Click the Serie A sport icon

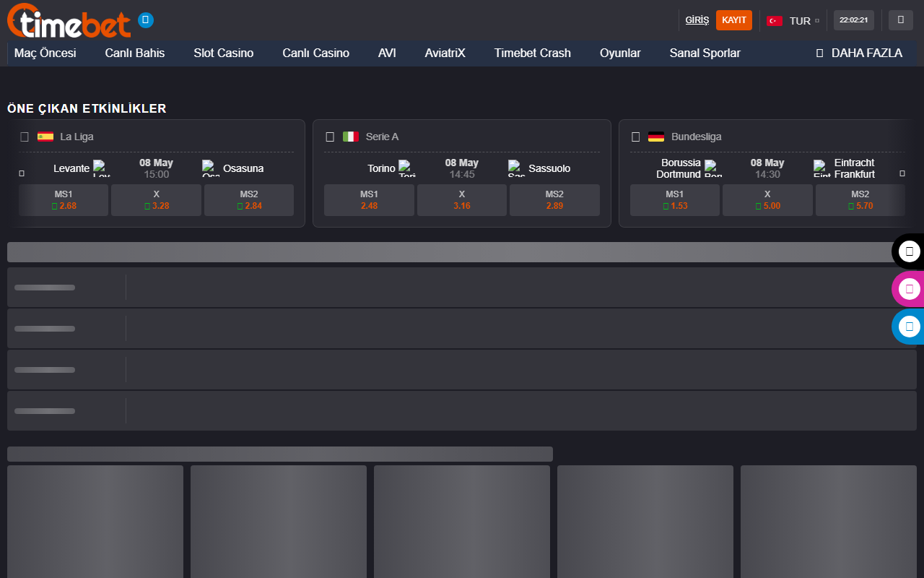click(330, 137)
